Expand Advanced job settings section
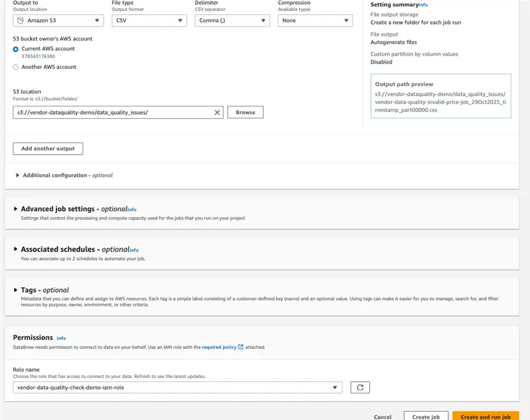530x420 pixels. (15, 209)
